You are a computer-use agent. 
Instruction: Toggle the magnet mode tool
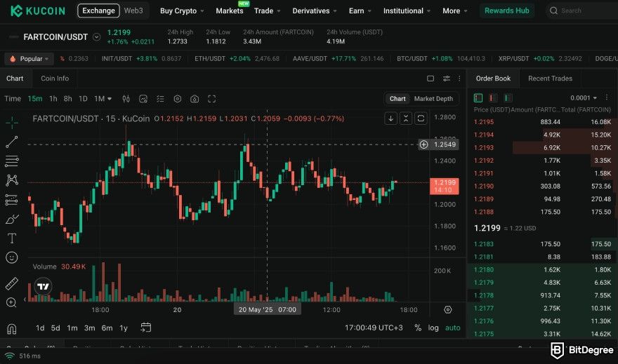click(x=12, y=329)
